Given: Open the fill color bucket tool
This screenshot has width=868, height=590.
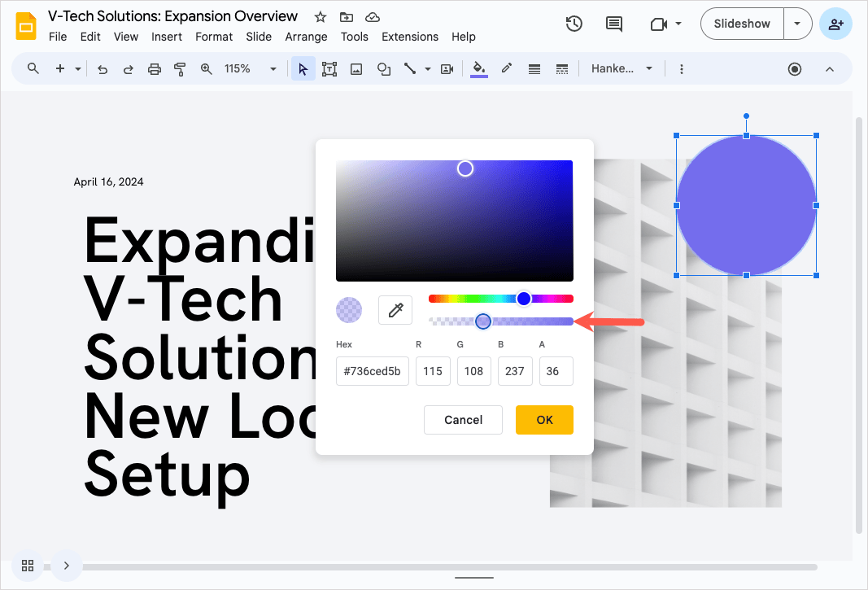Looking at the screenshot, I should pyautogui.click(x=479, y=68).
